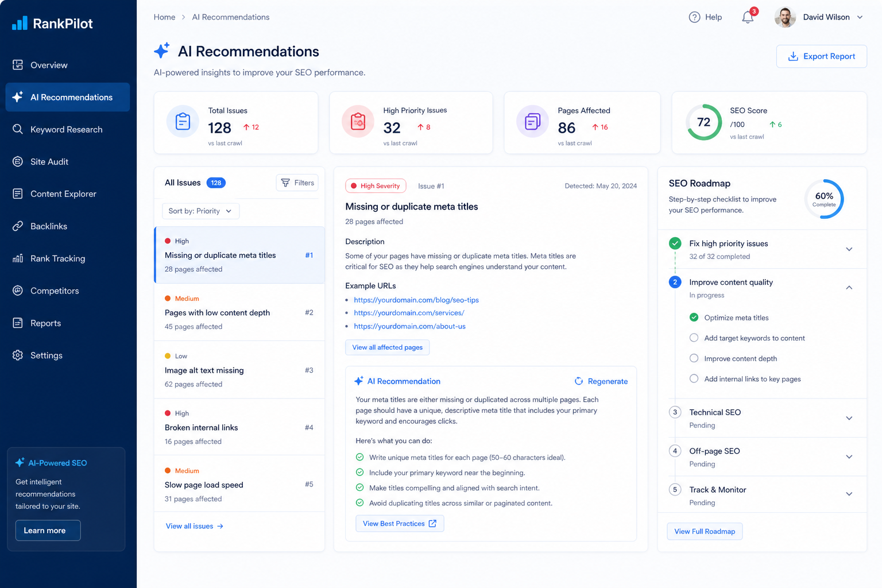Viewport: 882px width, 588px height.
Task: Click the Settings gear icon
Action: point(18,355)
